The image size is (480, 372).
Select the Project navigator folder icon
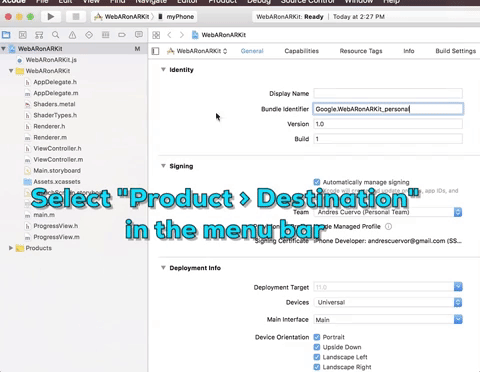(x=6, y=35)
